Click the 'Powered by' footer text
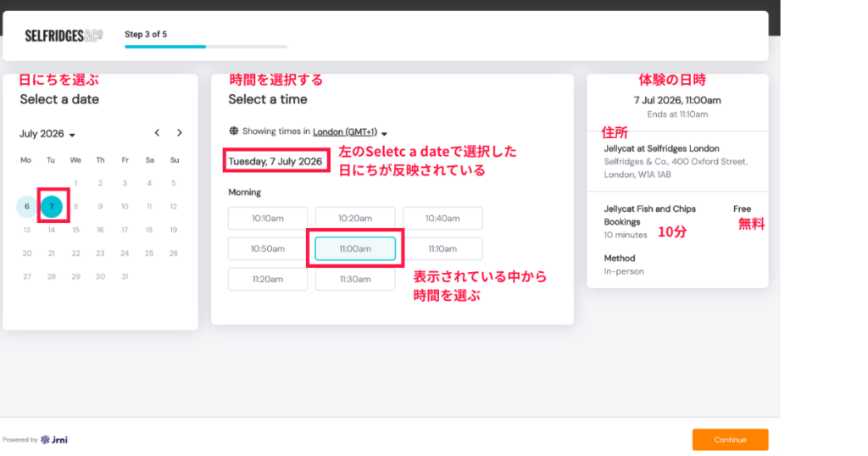This screenshot has width=868, height=456. point(20,440)
